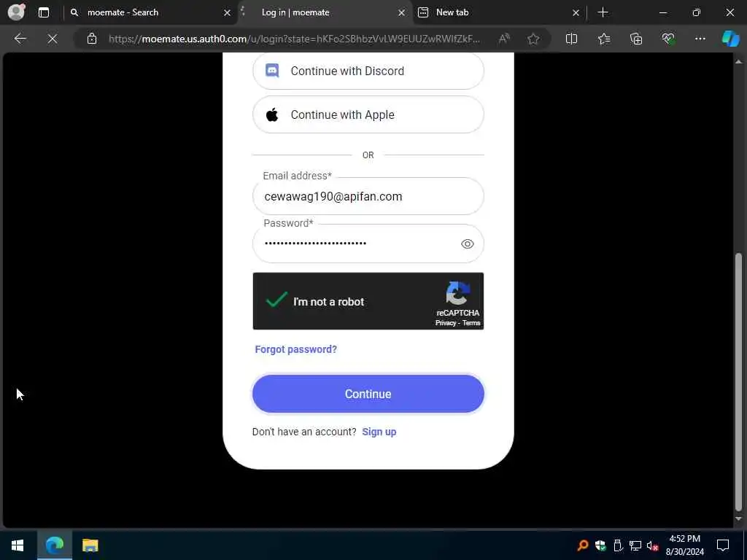
Task: Open the Copilot sidebar icon
Action: [x=729, y=39]
